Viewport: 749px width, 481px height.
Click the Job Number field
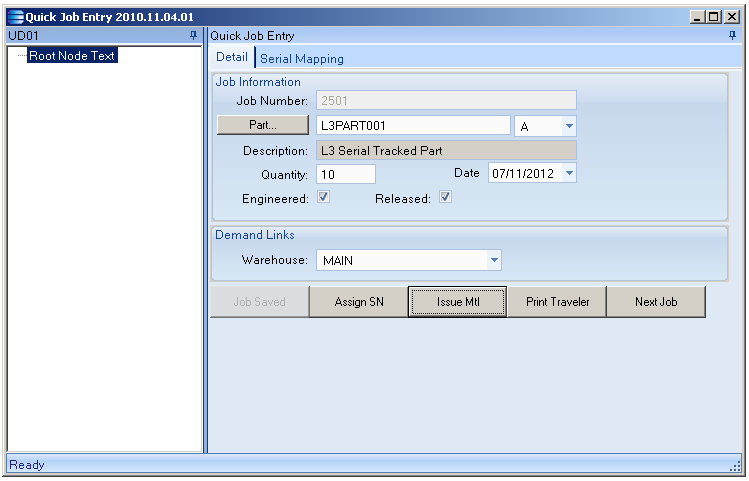coord(446,100)
